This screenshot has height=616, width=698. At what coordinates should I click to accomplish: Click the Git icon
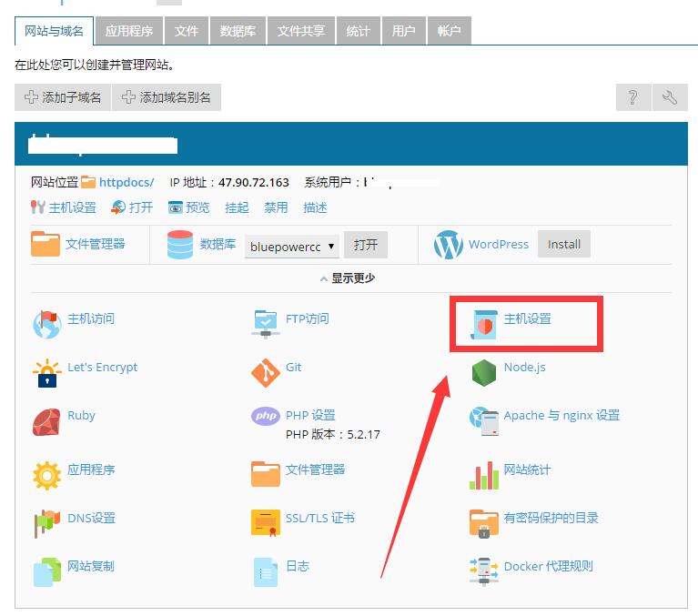point(266,373)
